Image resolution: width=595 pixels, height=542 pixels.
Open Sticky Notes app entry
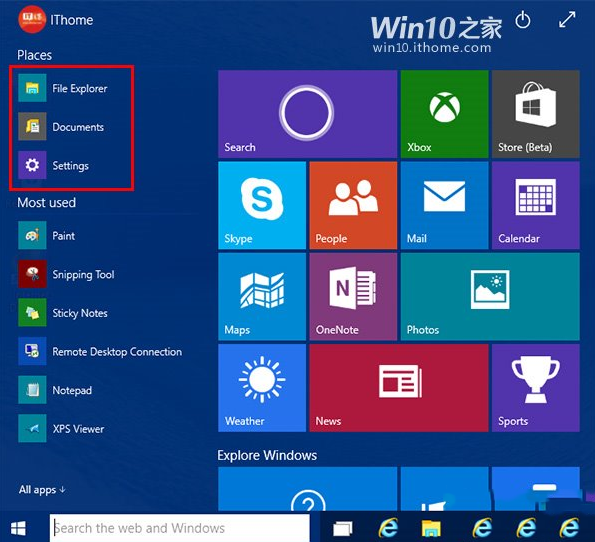point(63,313)
